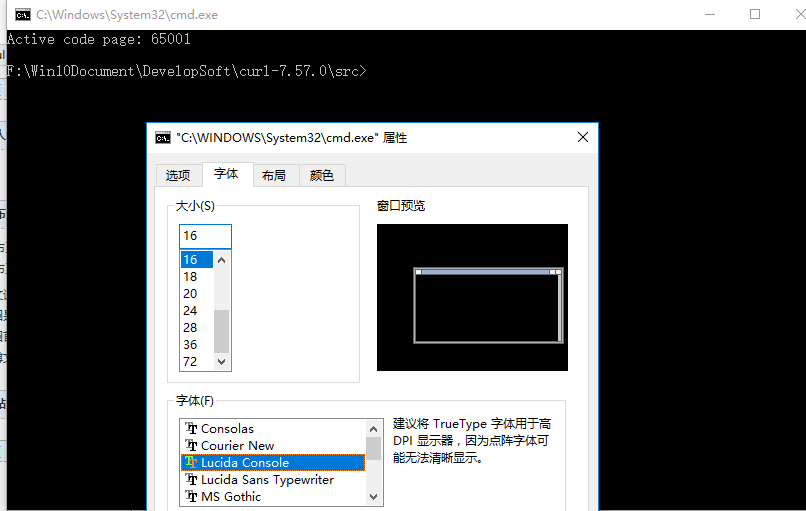This screenshot has width=806, height=511.
Task: Select size 16 in the size list
Action: point(197,260)
